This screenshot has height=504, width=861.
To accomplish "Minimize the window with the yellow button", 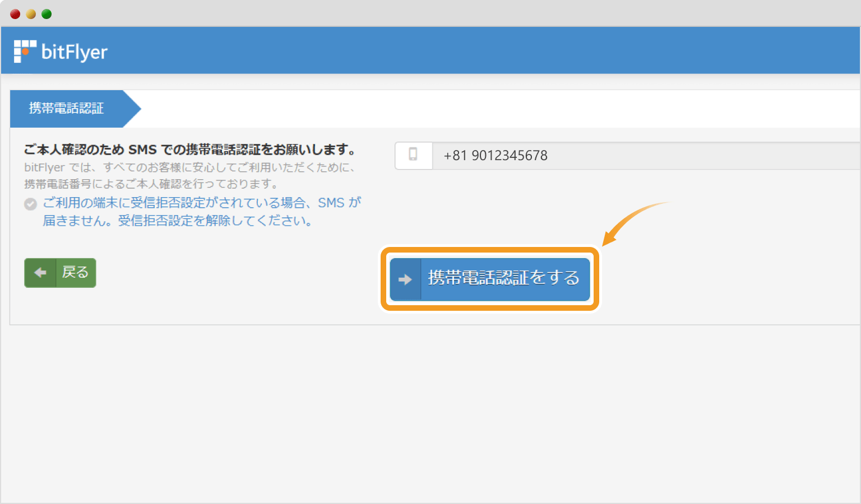I will pos(31,14).
